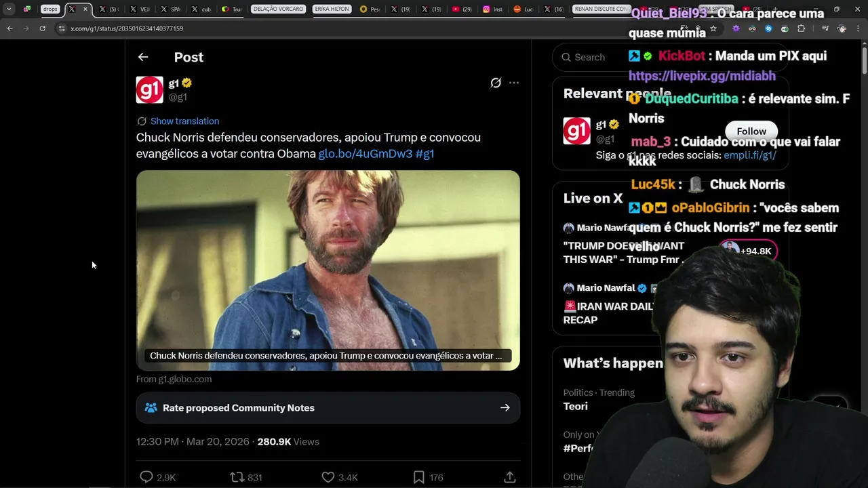This screenshot has width=868, height=488.
Task: Reload the page
Action: pyautogui.click(x=42, y=28)
